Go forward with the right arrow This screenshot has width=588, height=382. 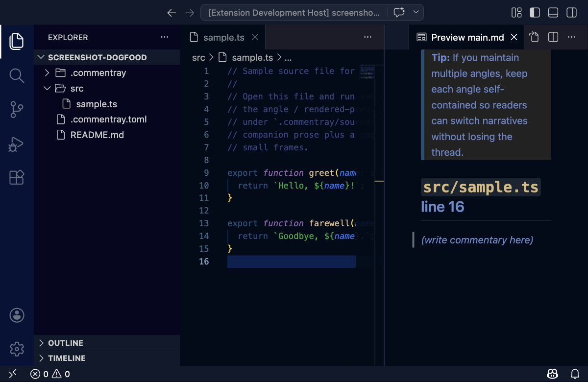(x=190, y=13)
